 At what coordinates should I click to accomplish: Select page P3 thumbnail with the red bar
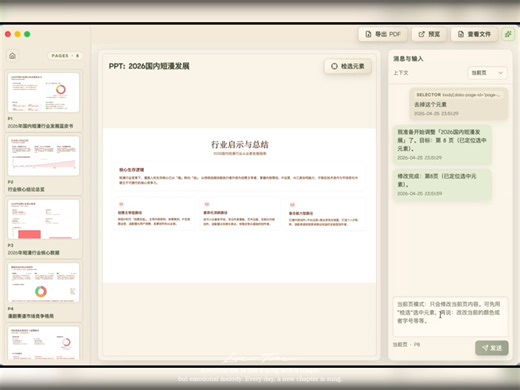43,219
